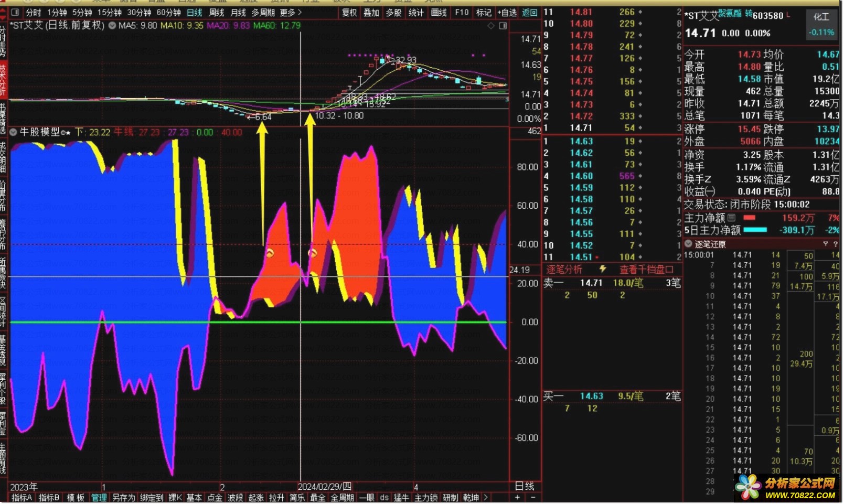
Task: Click the 聚氨酯 concept tag
Action: click(730, 14)
